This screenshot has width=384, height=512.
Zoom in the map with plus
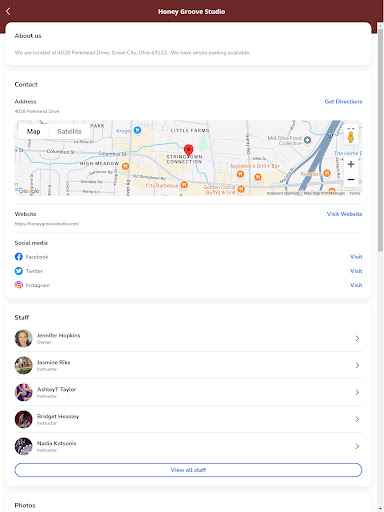click(351, 164)
